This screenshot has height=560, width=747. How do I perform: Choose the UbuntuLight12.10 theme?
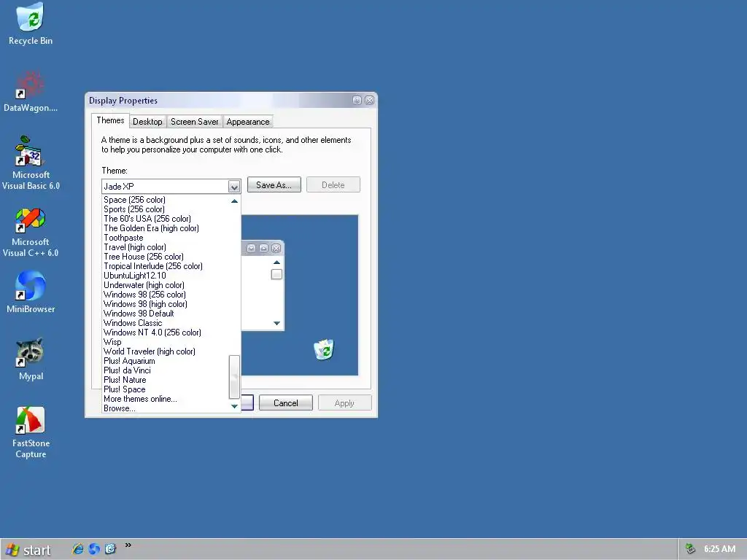pyautogui.click(x=166, y=276)
